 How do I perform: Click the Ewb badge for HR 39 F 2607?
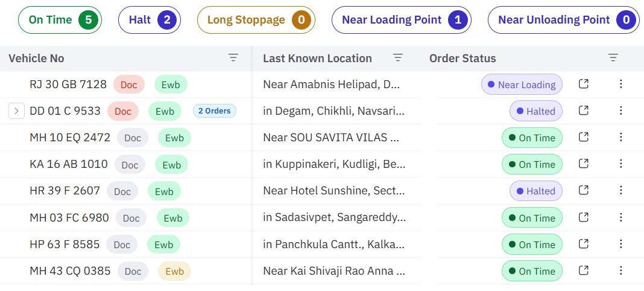coord(164,191)
